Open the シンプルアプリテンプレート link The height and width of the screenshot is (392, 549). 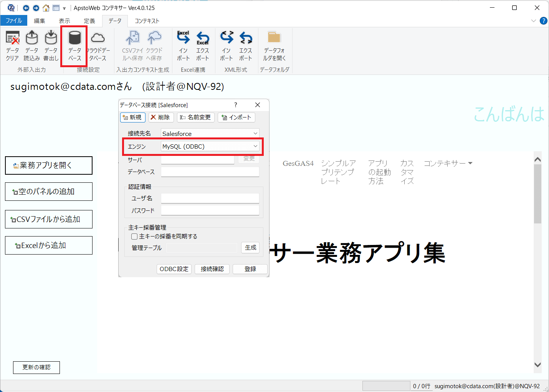(338, 172)
